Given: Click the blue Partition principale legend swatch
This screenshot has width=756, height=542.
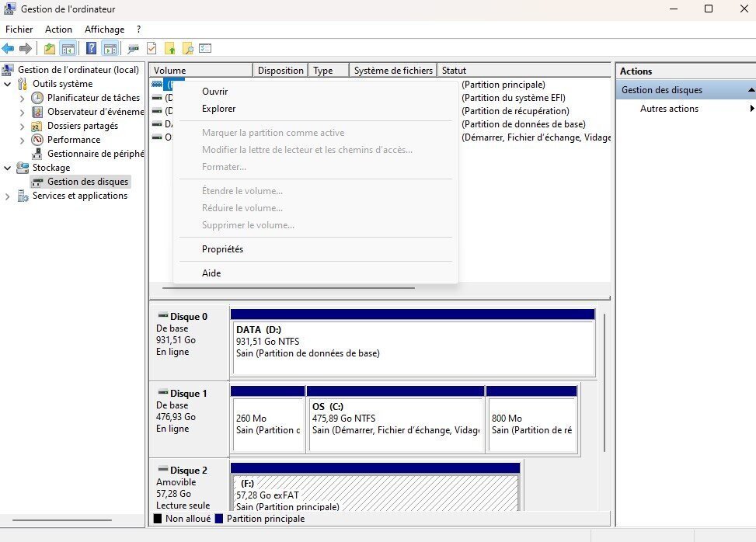Looking at the screenshot, I should click(x=219, y=519).
